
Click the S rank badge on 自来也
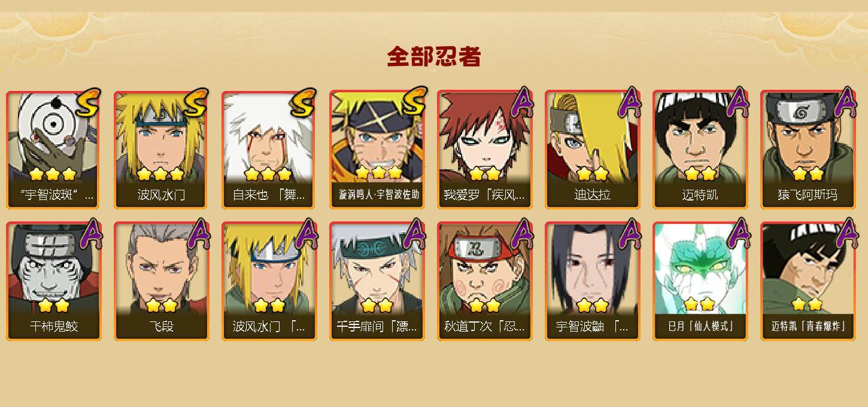tap(304, 103)
